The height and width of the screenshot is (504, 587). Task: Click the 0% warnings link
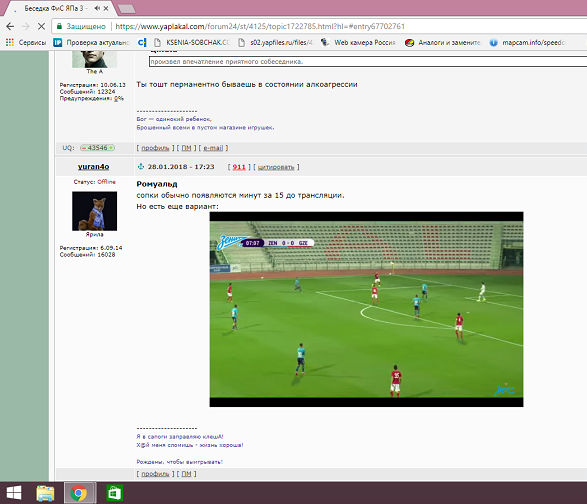pos(119,98)
